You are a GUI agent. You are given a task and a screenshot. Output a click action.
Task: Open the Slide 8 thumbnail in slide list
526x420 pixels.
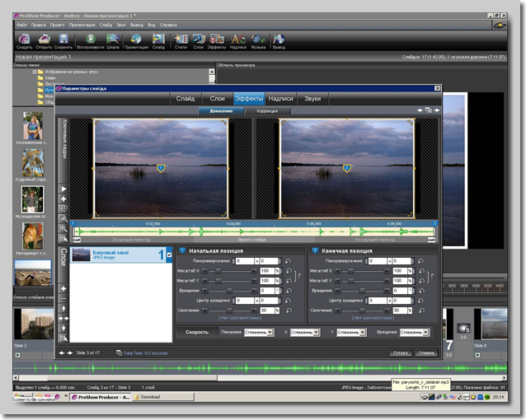click(x=494, y=324)
